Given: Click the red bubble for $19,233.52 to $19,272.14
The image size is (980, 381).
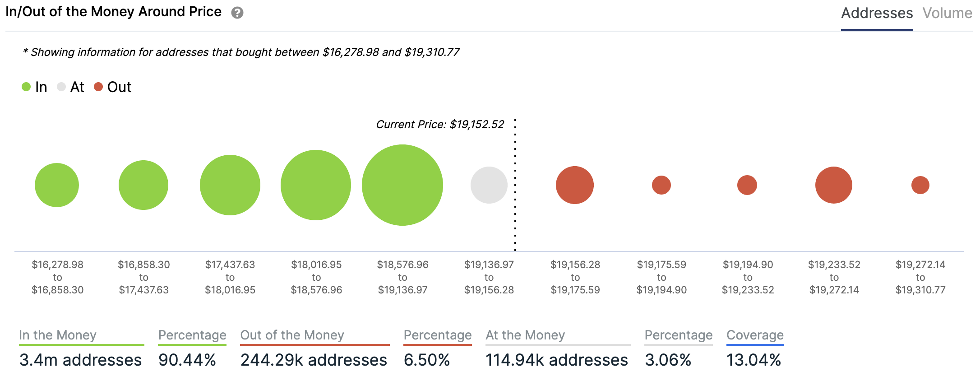Looking at the screenshot, I should click(834, 185).
